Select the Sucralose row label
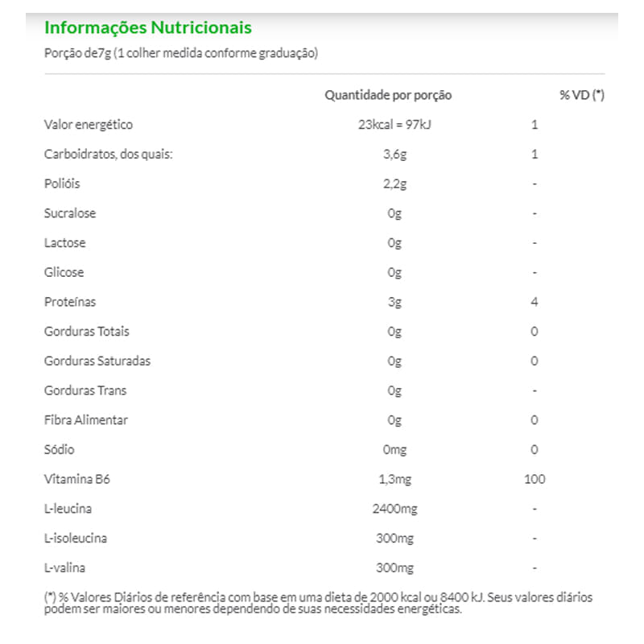This screenshot has height=644, width=644. (70, 213)
